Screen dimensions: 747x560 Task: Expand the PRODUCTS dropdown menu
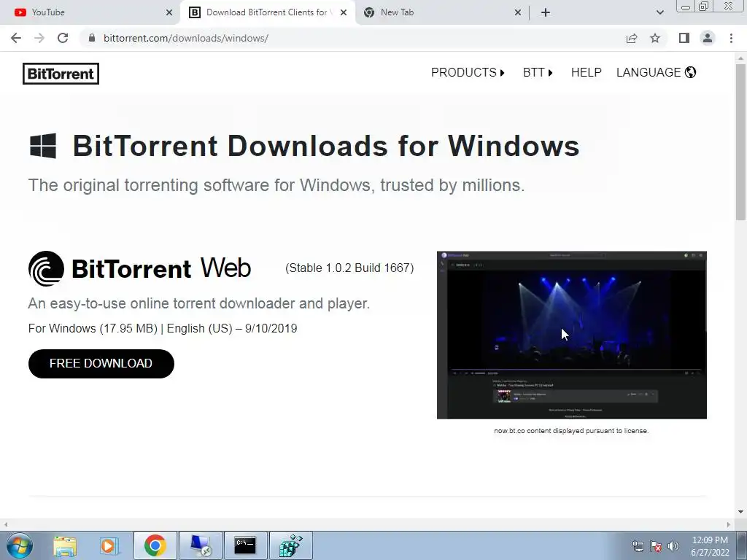468,72
